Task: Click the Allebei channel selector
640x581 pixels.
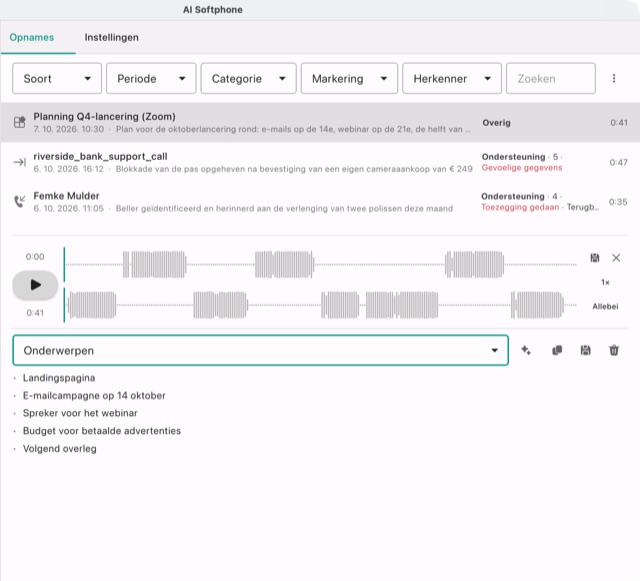Action: tap(605, 306)
